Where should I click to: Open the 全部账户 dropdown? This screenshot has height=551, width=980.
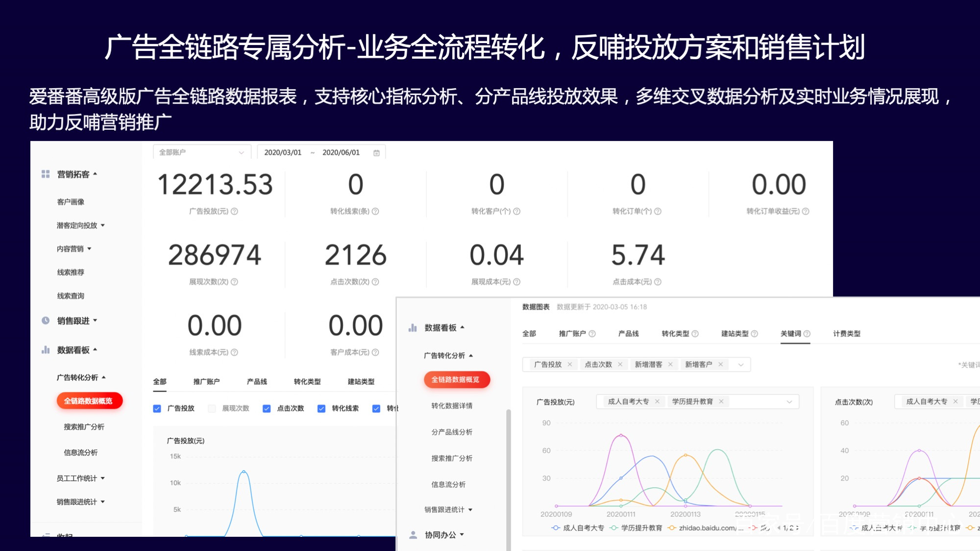click(x=201, y=152)
